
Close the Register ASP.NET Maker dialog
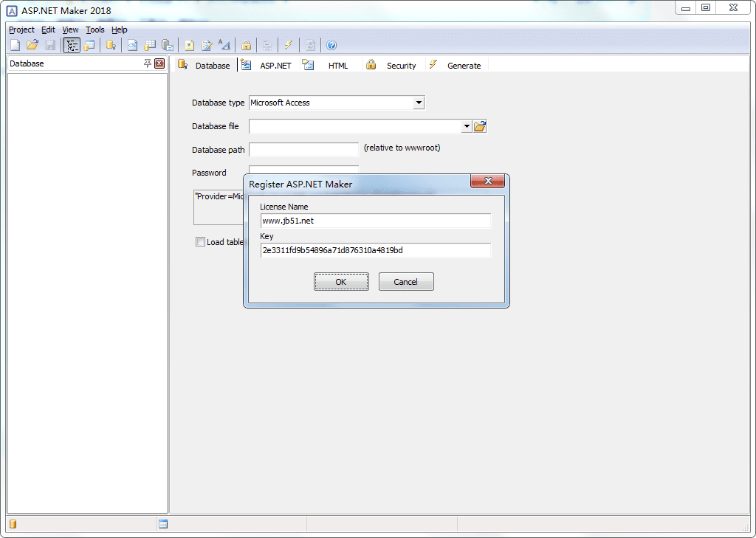click(x=487, y=181)
